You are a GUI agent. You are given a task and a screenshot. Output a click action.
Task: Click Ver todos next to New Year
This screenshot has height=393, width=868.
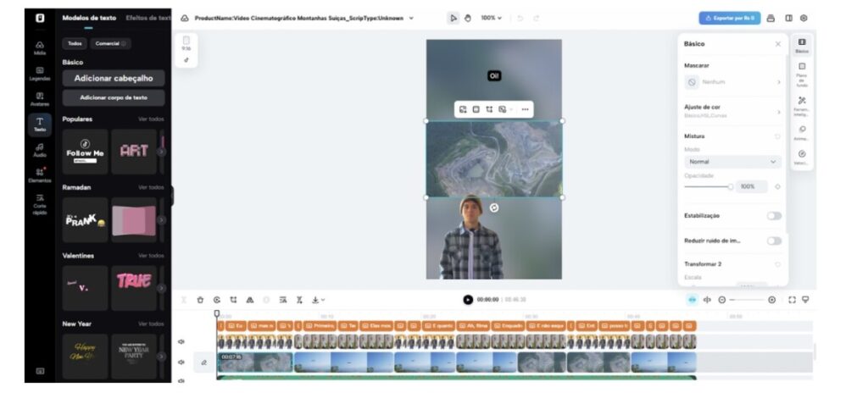[151, 324]
